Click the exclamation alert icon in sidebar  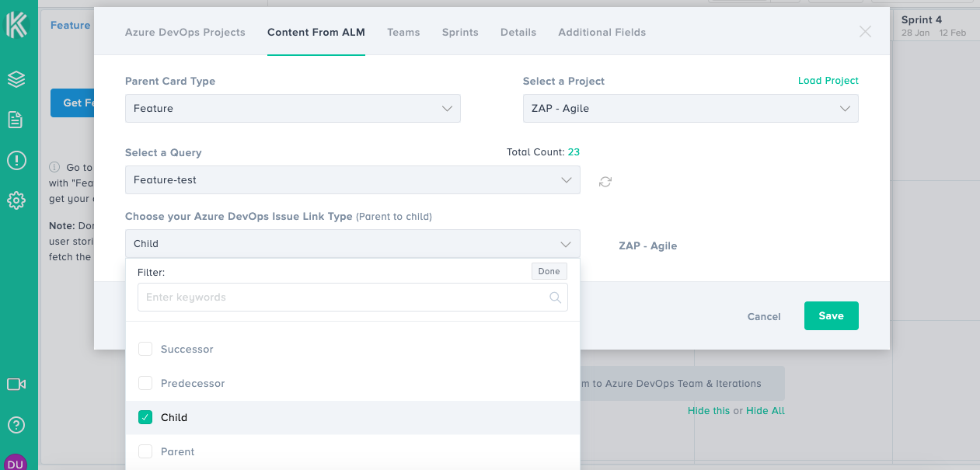pyautogui.click(x=16, y=161)
